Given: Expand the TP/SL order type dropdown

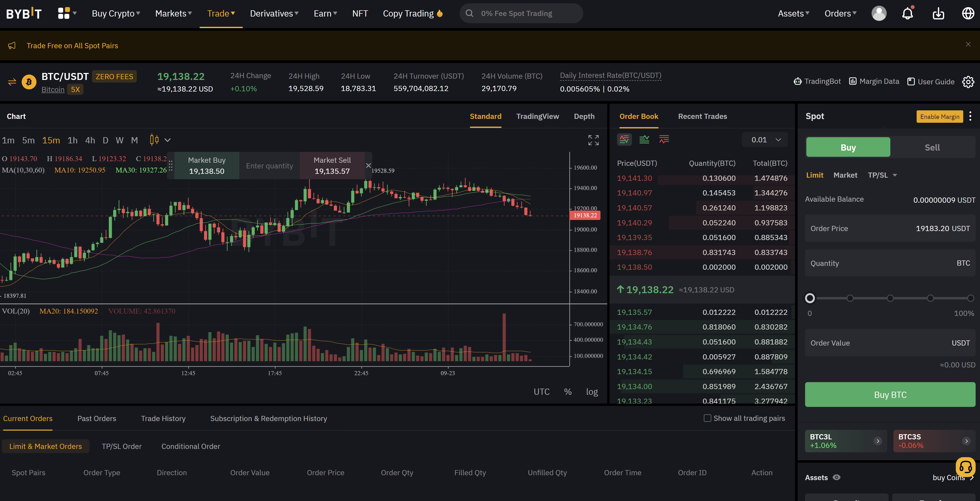Looking at the screenshot, I should click(882, 175).
